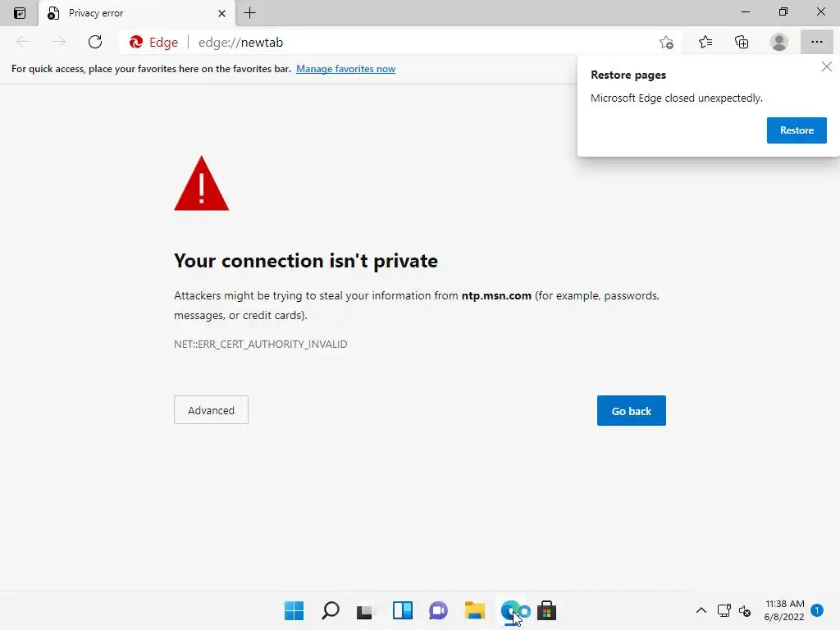
Task: Minimize the Edge window
Action: (x=746, y=11)
